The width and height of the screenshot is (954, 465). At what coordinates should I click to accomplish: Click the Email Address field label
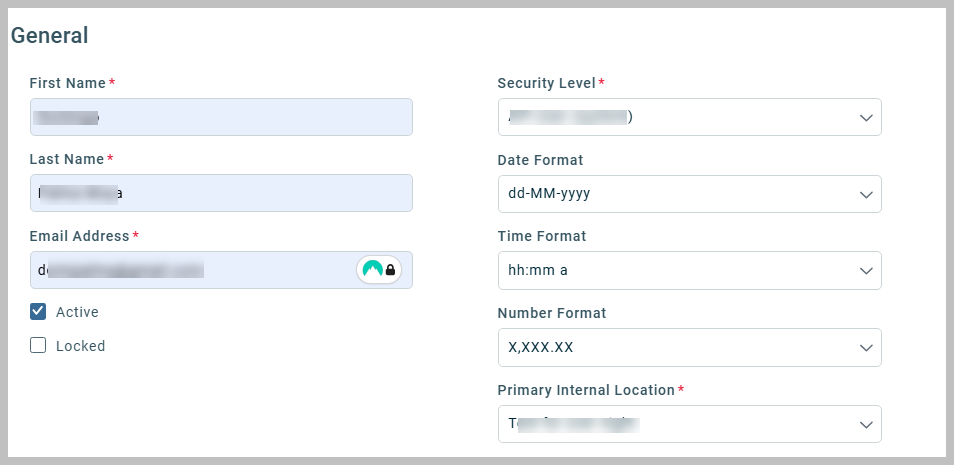tap(80, 237)
